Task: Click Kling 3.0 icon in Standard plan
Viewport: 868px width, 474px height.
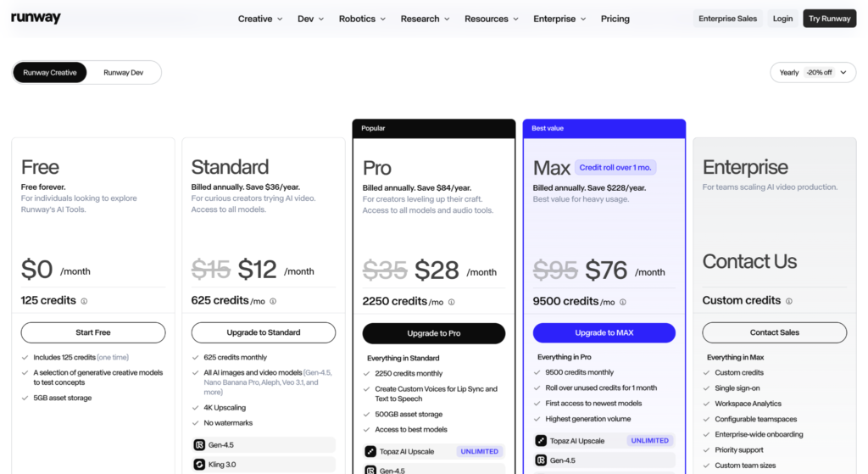Action: (199, 465)
